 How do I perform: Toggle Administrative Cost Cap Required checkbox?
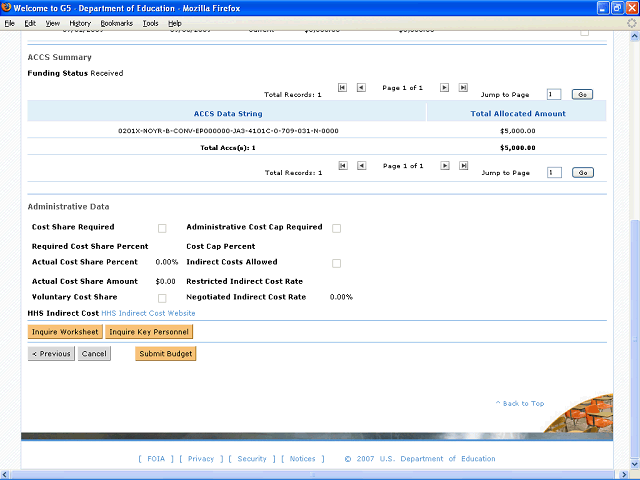pyautogui.click(x=336, y=228)
